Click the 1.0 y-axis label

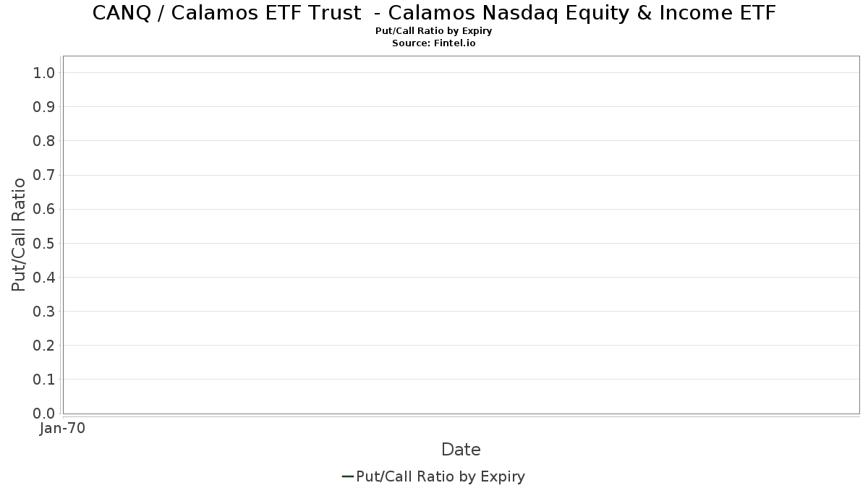[44, 73]
